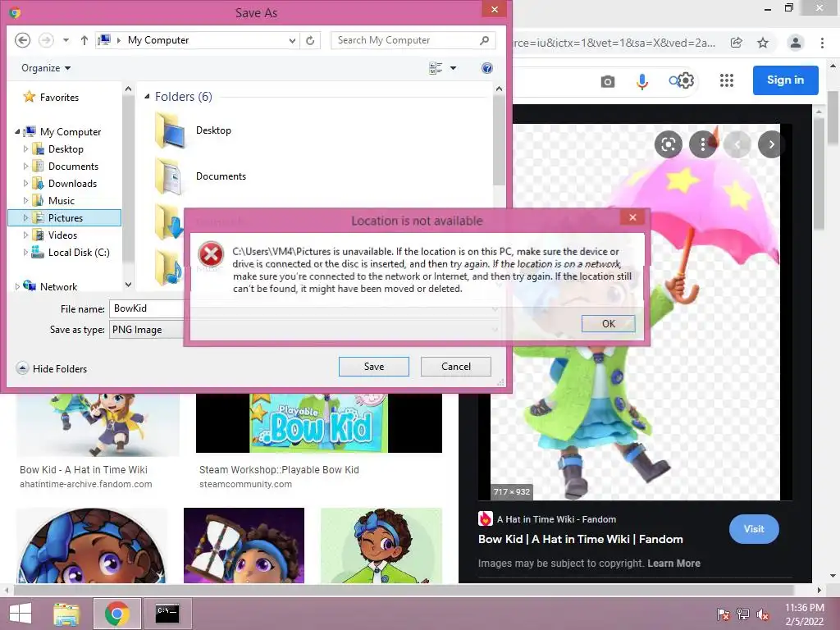Expand the Videos tree node
Viewport: 840px width, 630px height.
click(25, 235)
